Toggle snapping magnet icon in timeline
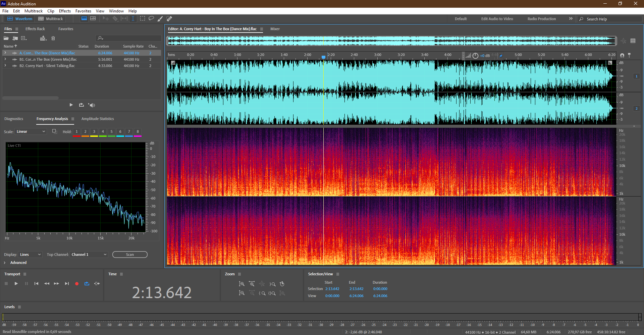644x335 pixels. pyautogui.click(x=622, y=55)
